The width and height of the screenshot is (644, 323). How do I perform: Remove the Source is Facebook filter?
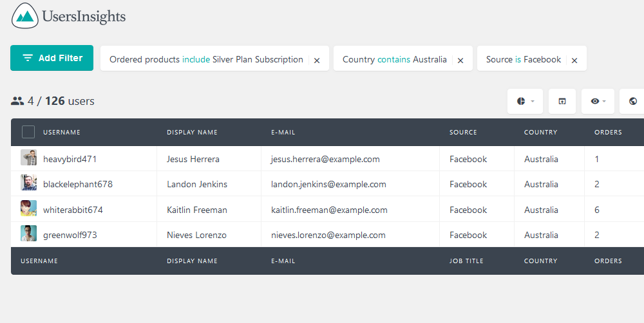coord(574,60)
